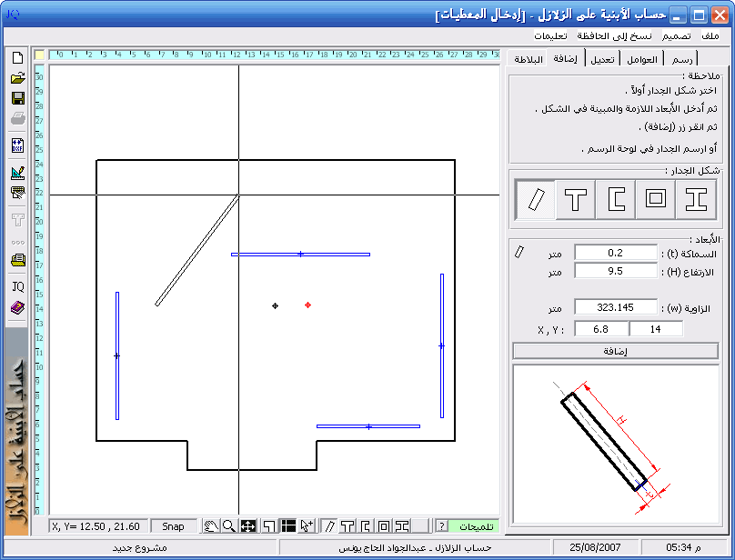Click the New file icon
This screenshot has width=735, height=560.
click(x=17, y=58)
